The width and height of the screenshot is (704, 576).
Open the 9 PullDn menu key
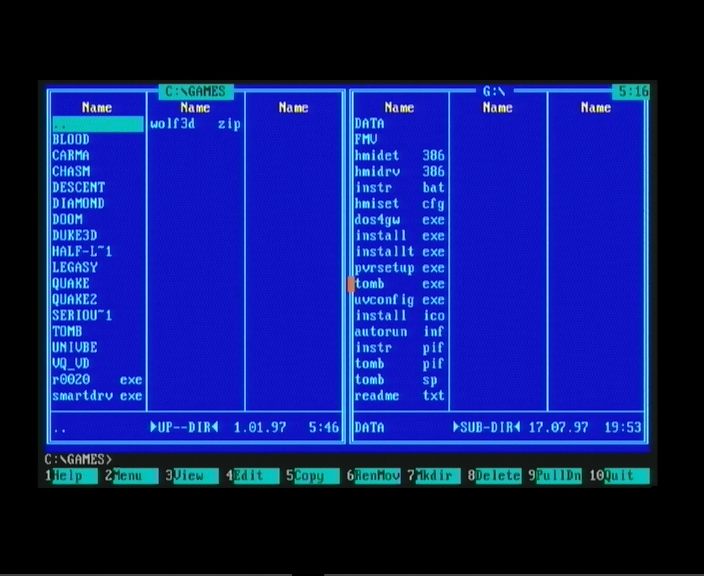555,476
